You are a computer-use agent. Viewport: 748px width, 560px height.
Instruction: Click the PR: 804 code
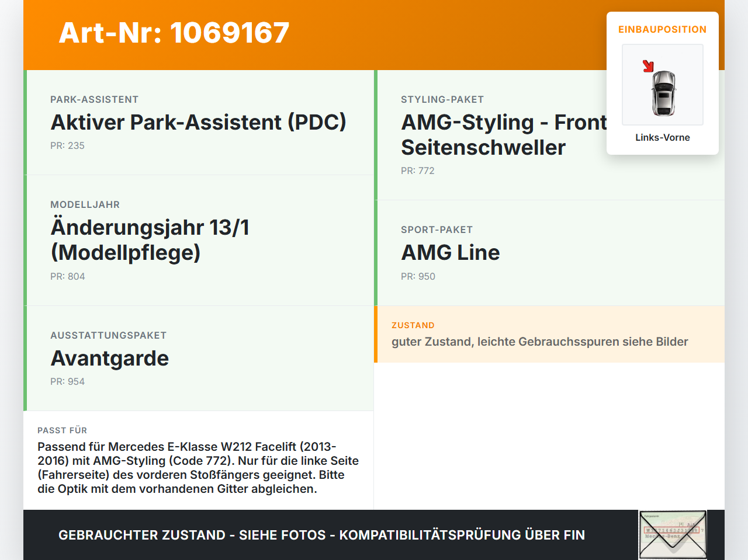[x=68, y=276]
